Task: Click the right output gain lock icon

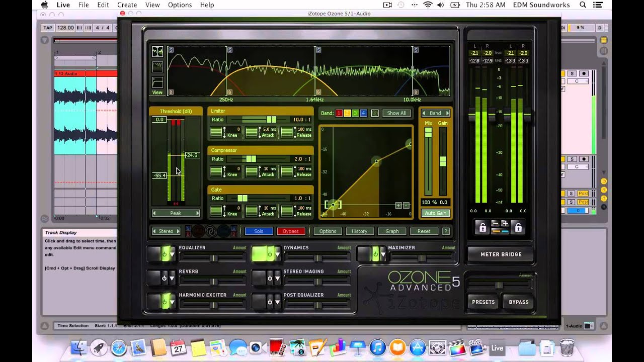Action: tap(517, 227)
